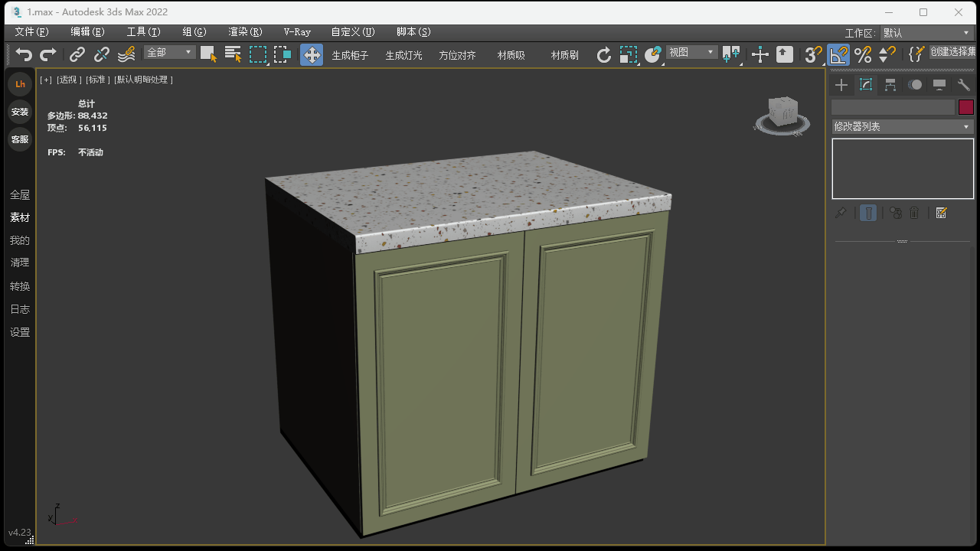The height and width of the screenshot is (551, 980).
Task: Switch to the Motion command panel tab
Action: tap(915, 85)
